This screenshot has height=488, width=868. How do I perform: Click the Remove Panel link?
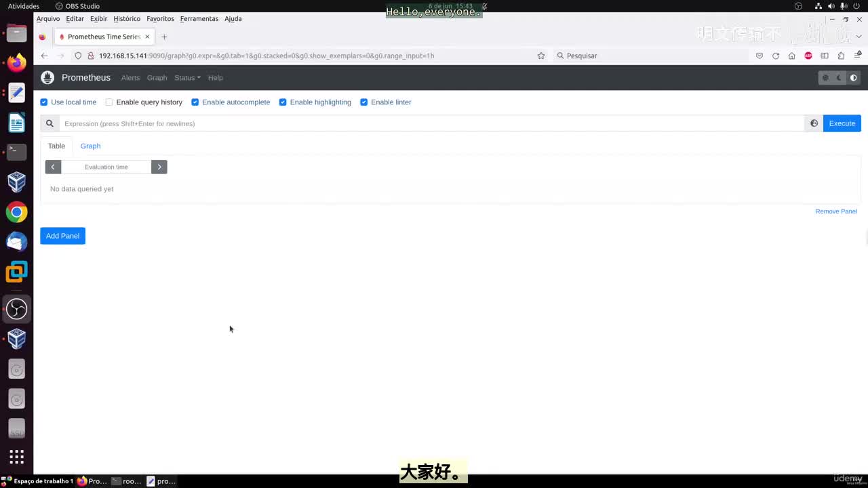(x=836, y=211)
